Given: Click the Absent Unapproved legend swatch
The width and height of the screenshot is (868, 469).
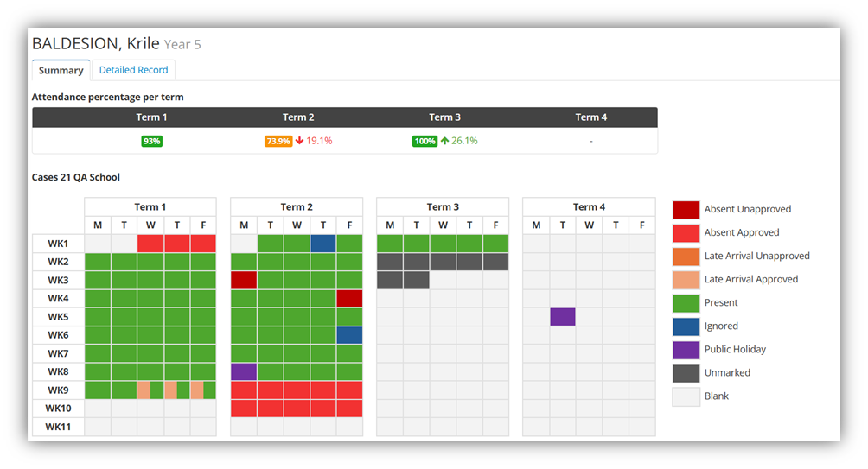Looking at the screenshot, I should (x=686, y=209).
